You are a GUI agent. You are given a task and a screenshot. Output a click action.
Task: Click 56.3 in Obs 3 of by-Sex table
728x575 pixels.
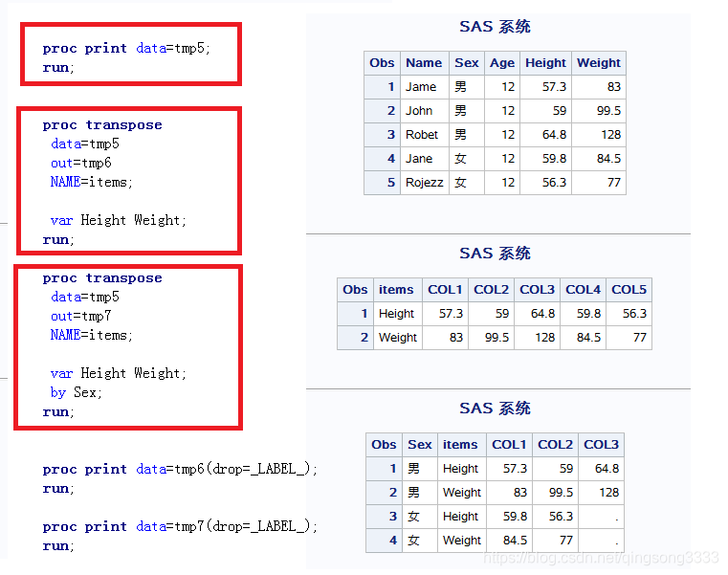point(555,517)
